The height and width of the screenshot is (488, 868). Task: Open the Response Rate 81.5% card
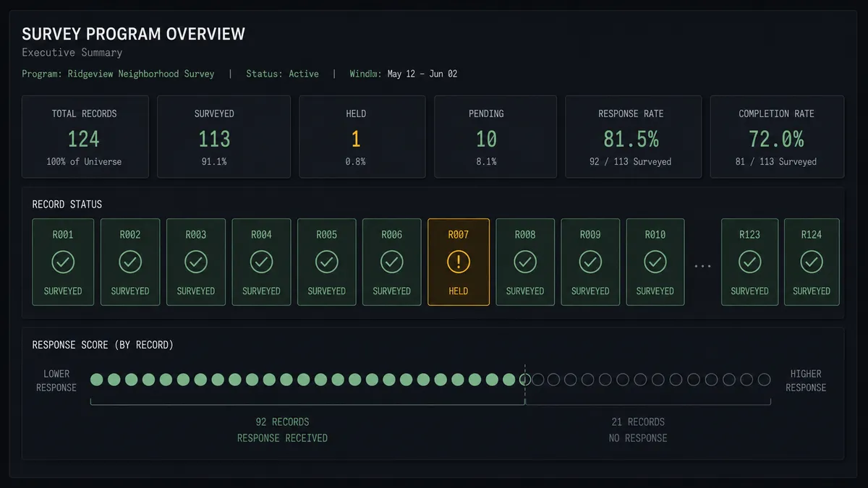click(634, 137)
